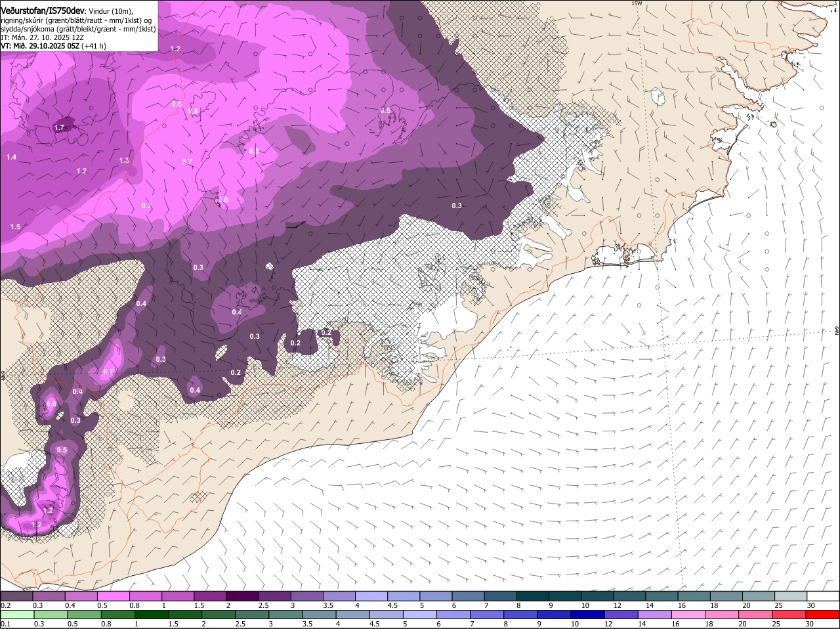
Task: Select upper legend swatch starting at 0.4
Action: [x=81, y=596]
